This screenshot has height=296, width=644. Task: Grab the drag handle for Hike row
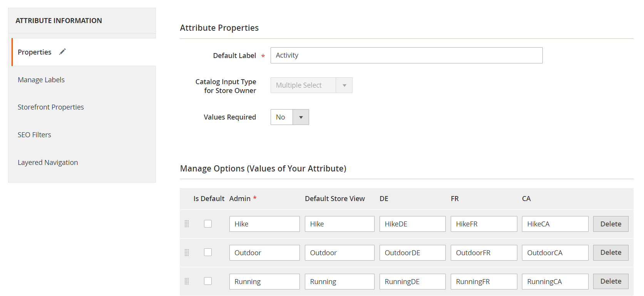click(187, 224)
